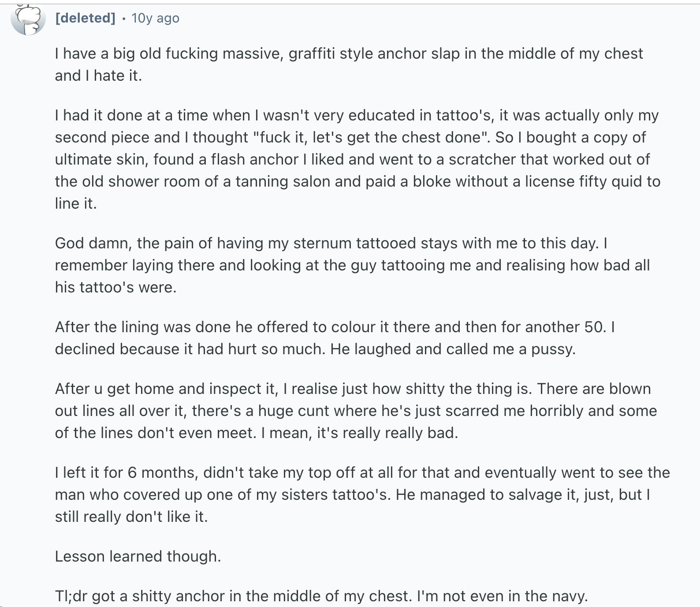Image resolution: width=700 pixels, height=607 pixels.
Task: Click the dot separator before the timestamp
Action: (x=123, y=19)
